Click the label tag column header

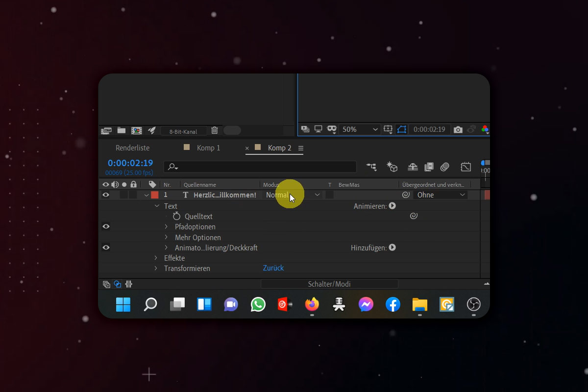(x=152, y=184)
